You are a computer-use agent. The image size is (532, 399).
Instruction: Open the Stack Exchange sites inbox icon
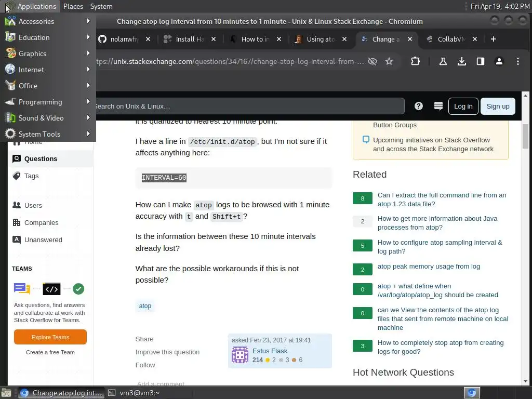click(x=438, y=106)
